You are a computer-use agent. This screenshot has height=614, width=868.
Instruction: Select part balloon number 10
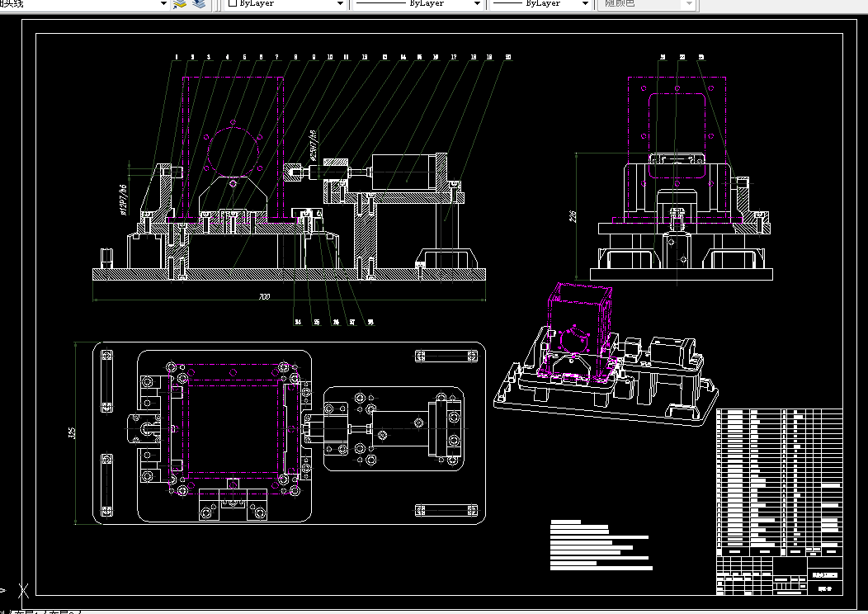pyautogui.click(x=330, y=57)
